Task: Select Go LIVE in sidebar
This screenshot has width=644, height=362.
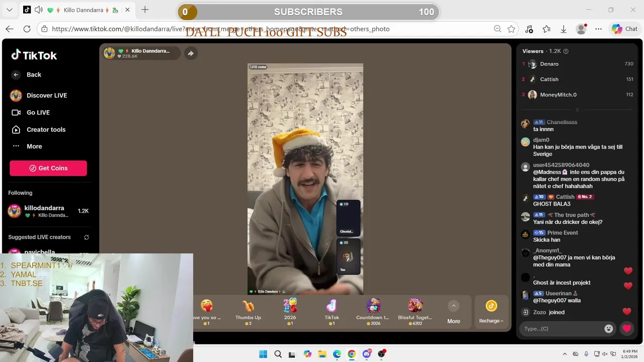Action: (x=31, y=113)
